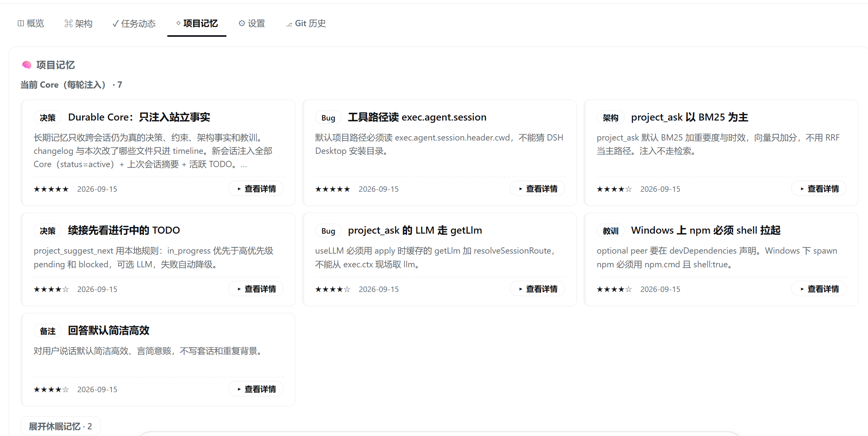Image resolution: width=868 pixels, height=436 pixels.
Task: Click the 决策 tag on Durable Core card
Action: (48, 118)
